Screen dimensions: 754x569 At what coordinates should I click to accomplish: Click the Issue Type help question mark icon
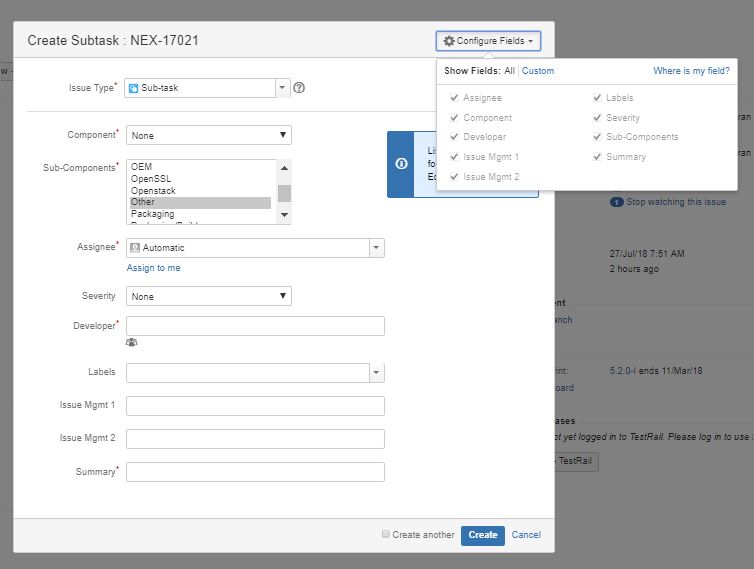pos(299,88)
